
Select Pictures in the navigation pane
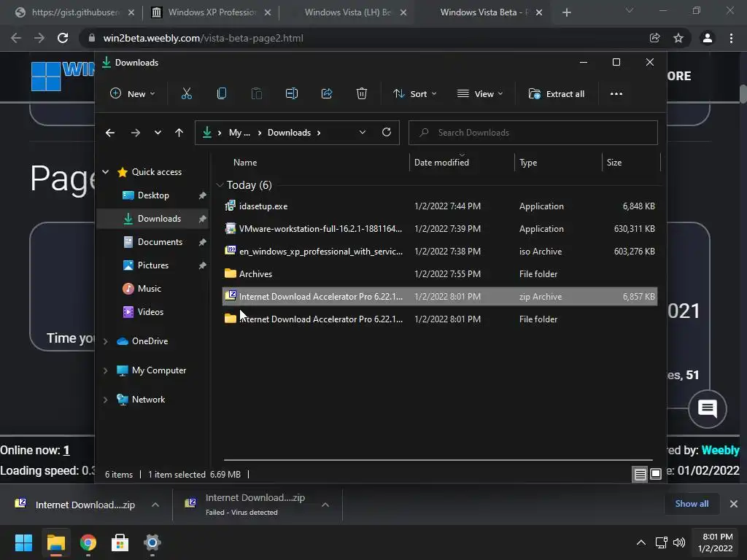153,265
